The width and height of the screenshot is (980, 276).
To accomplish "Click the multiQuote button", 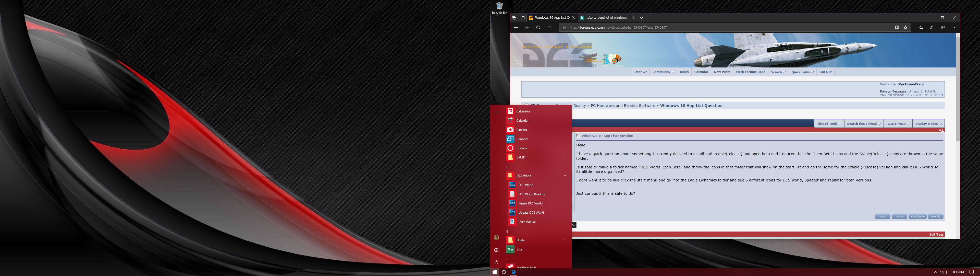I will 917,216.
